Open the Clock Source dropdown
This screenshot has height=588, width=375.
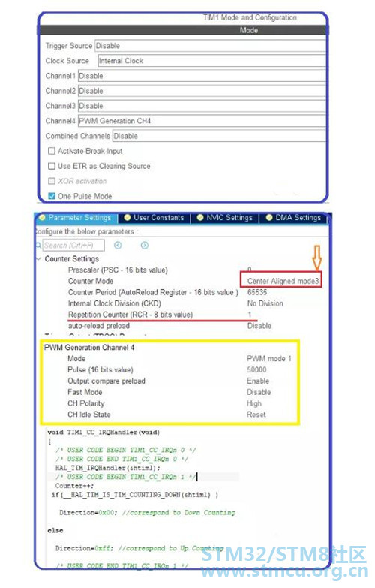tap(212, 61)
